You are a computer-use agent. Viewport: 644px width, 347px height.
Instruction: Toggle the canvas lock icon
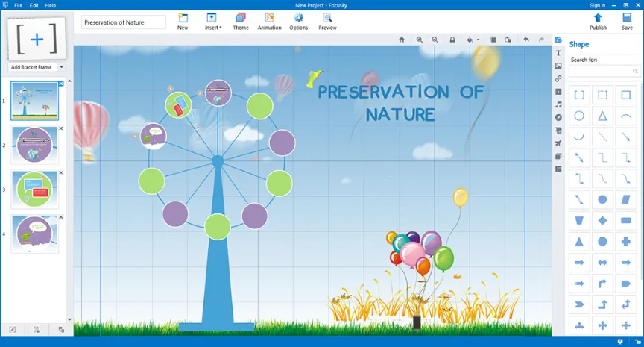(x=452, y=40)
